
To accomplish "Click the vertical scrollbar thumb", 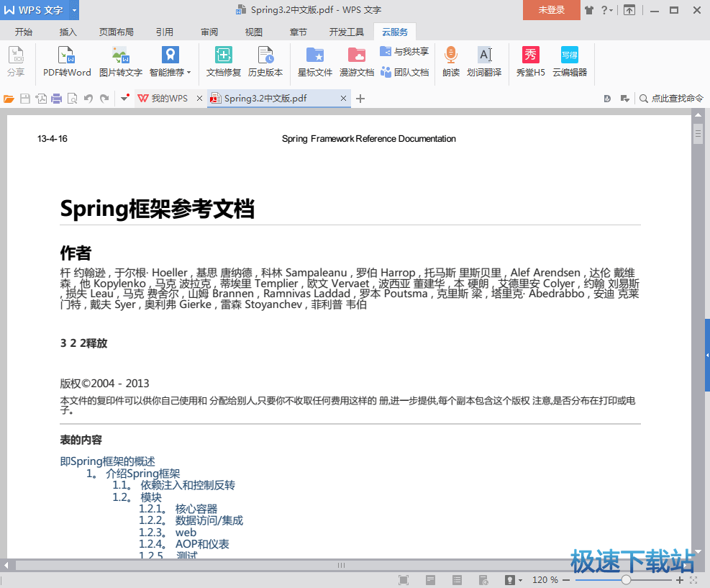I will [698, 135].
